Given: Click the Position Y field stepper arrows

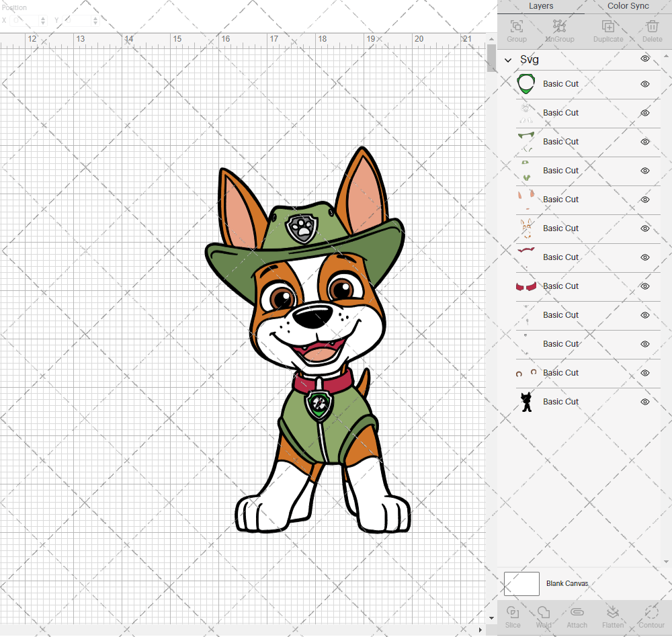Looking at the screenshot, I should coord(95,20).
